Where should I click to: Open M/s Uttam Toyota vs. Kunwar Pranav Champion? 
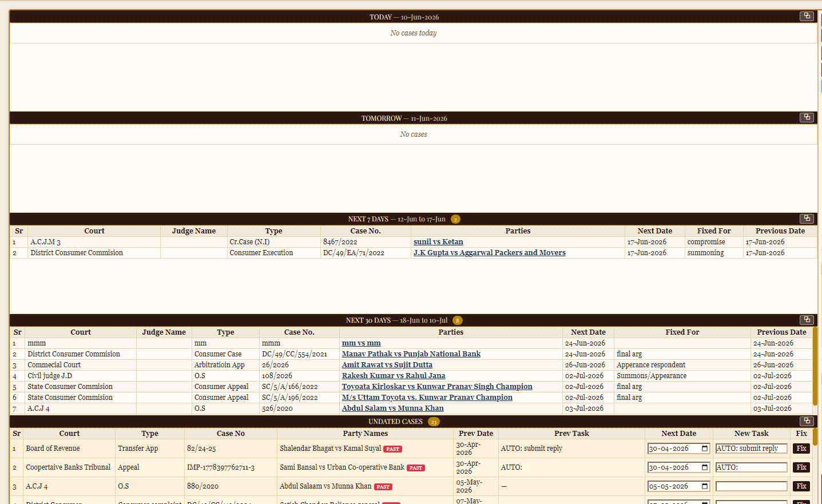[427, 398]
